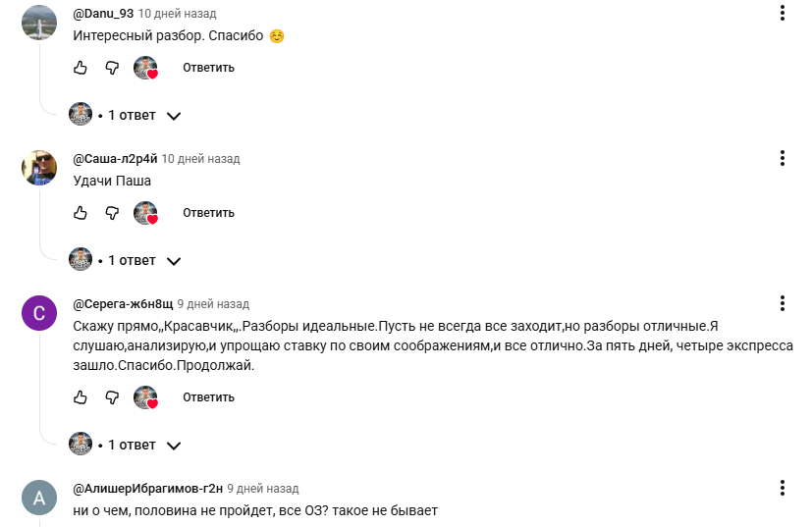Click the purple "С" avatar
Image resolution: width=812 pixels, height=527 pixels.
pyautogui.click(x=39, y=313)
